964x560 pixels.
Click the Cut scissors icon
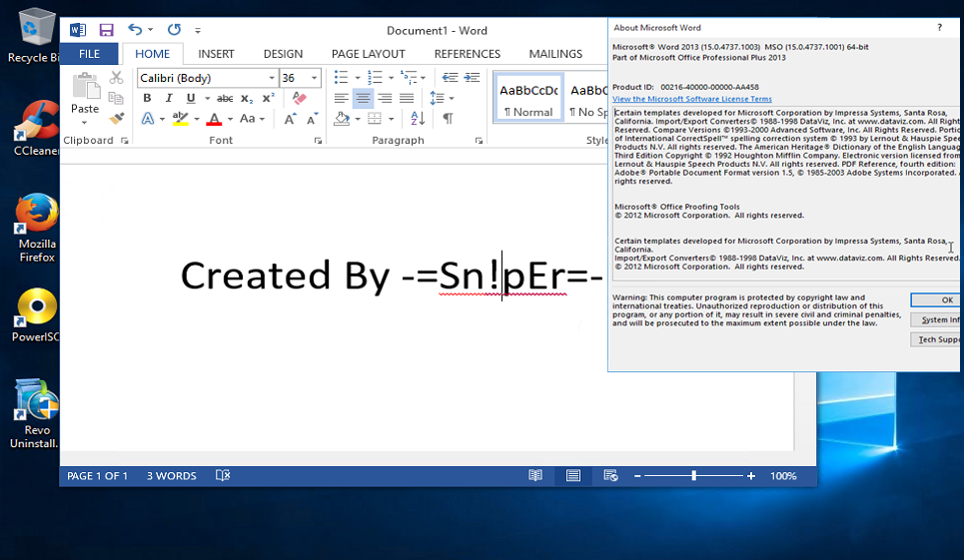(116, 78)
